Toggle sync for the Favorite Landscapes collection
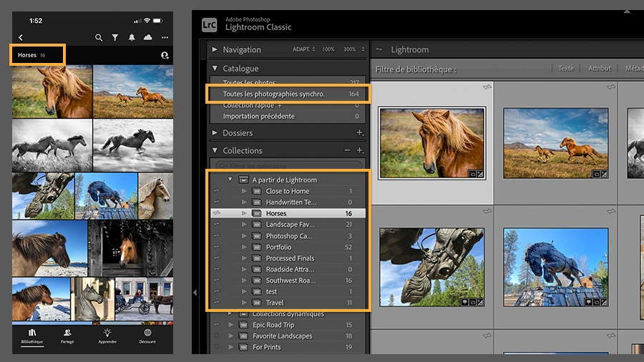The image size is (644, 362). (x=216, y=336)
